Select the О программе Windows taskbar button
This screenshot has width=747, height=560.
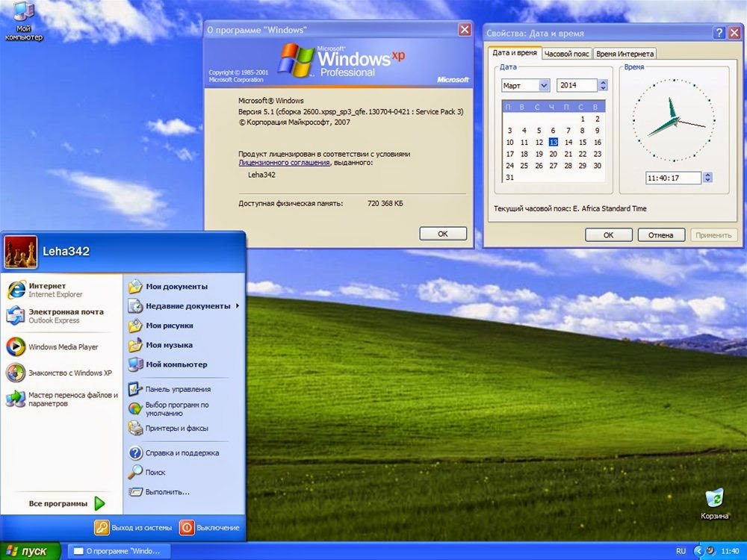coord(118,552)
